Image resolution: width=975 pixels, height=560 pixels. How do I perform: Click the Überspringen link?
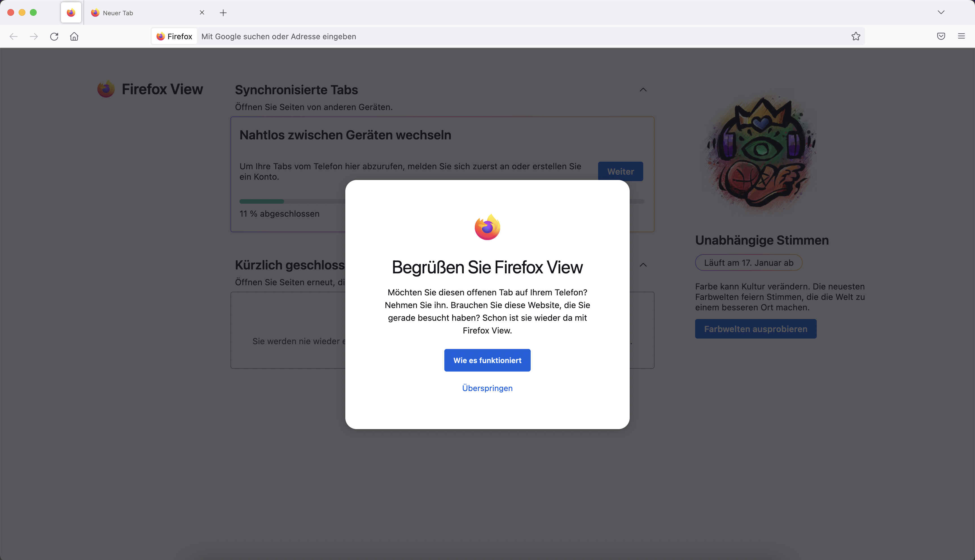point(487,388)
